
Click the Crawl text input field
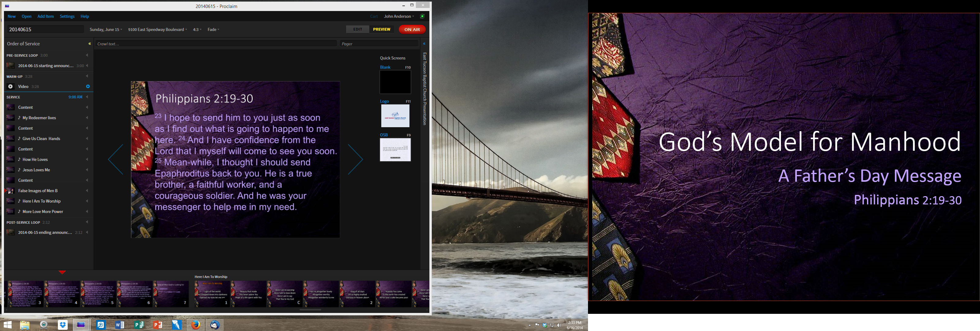point(216,44)
